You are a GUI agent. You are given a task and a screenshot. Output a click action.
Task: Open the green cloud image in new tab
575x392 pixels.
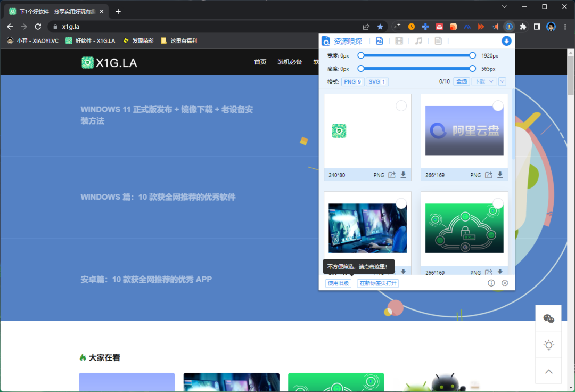pyautogui.click(x=488, y=272)
